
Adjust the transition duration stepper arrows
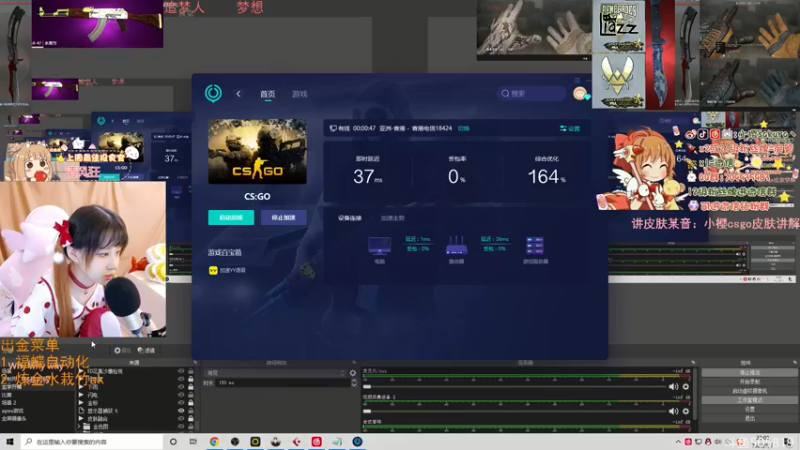coord(354,383)
